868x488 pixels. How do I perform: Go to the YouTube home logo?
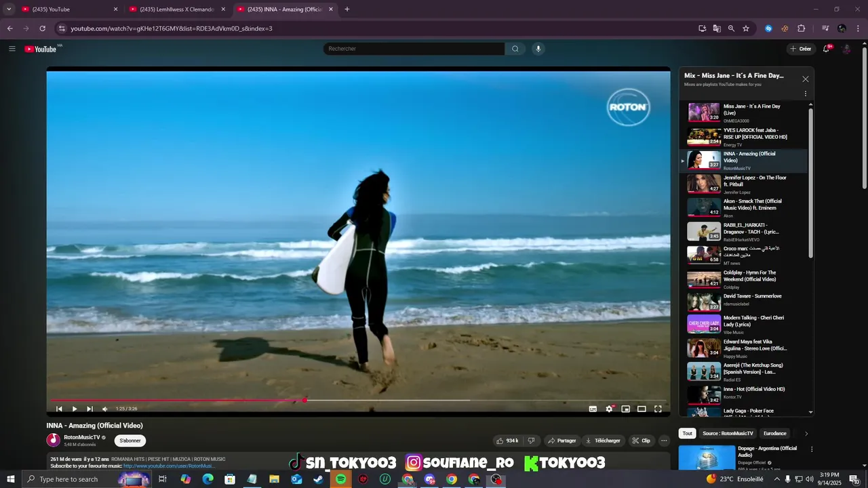[x=41, y=49]
